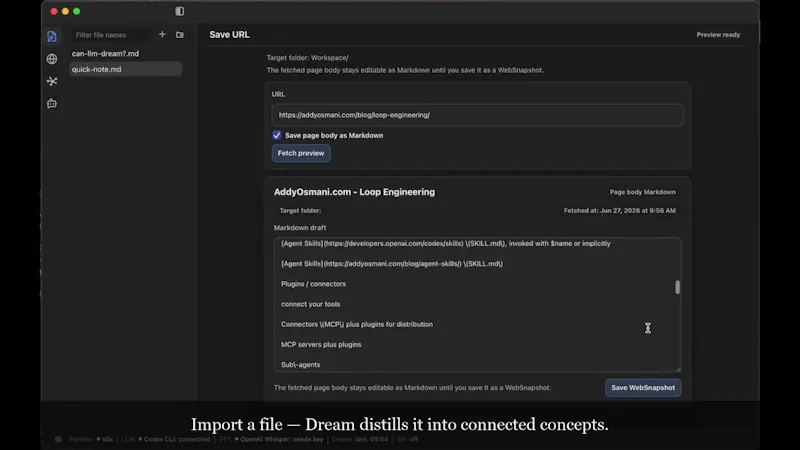Open the graph connections sidebar icon
Image resolution: width=800 pixels, height=450 pixels.
pyautogui.click(x=52, y=81)
